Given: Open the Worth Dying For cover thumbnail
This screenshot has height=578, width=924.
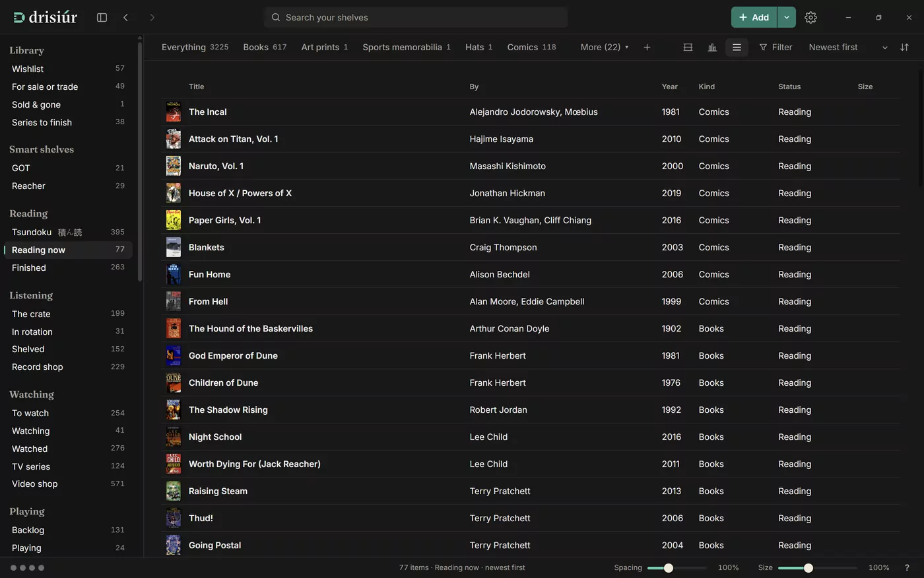Looking at the screenshot, I should [174, 464].
